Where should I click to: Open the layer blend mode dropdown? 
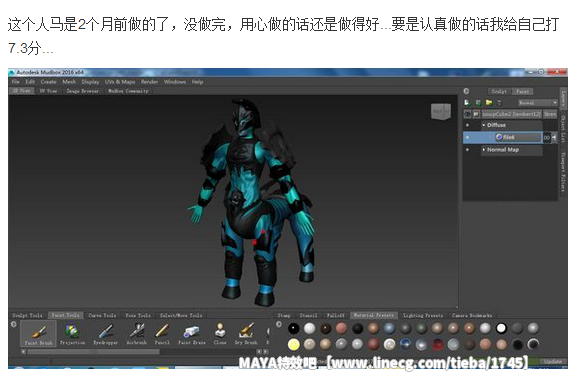point(538,103)
